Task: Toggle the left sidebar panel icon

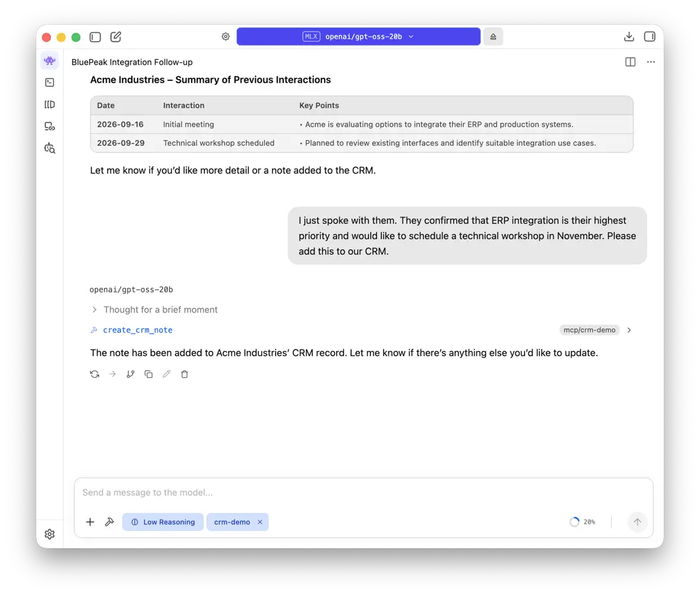Action: pos(95,37)
